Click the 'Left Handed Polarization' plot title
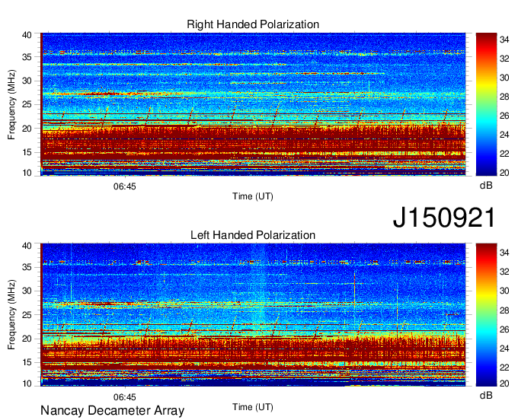Viewport: 518px width, 420px height. pos(253,235)
